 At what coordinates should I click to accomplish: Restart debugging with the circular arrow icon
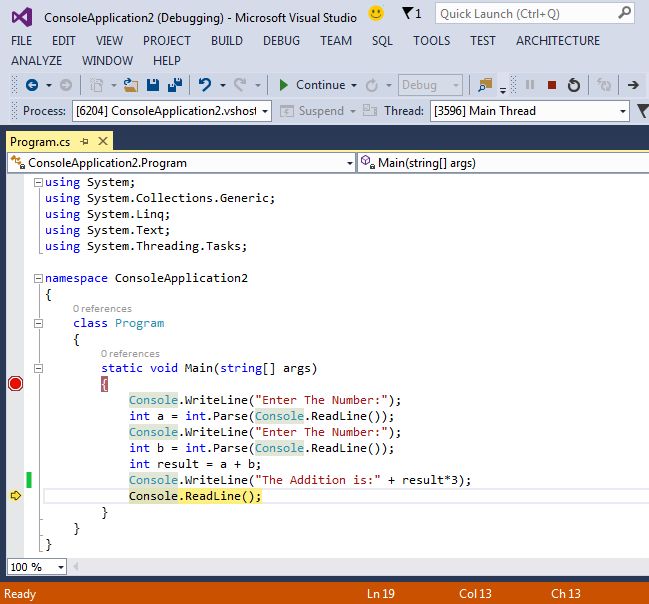[574, 85]
